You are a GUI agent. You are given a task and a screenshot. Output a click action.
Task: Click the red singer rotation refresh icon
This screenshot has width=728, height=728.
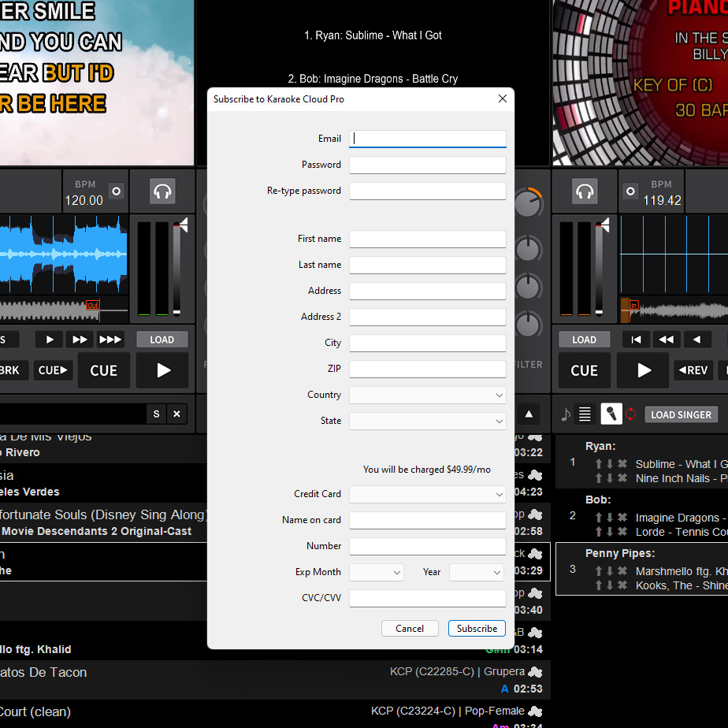pos(630,414)
